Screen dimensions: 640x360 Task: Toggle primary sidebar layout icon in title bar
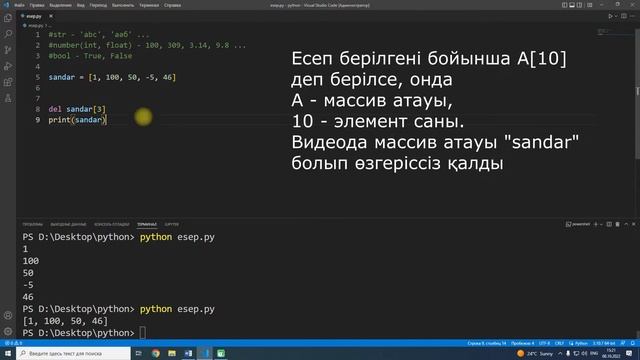coord(564,5)
